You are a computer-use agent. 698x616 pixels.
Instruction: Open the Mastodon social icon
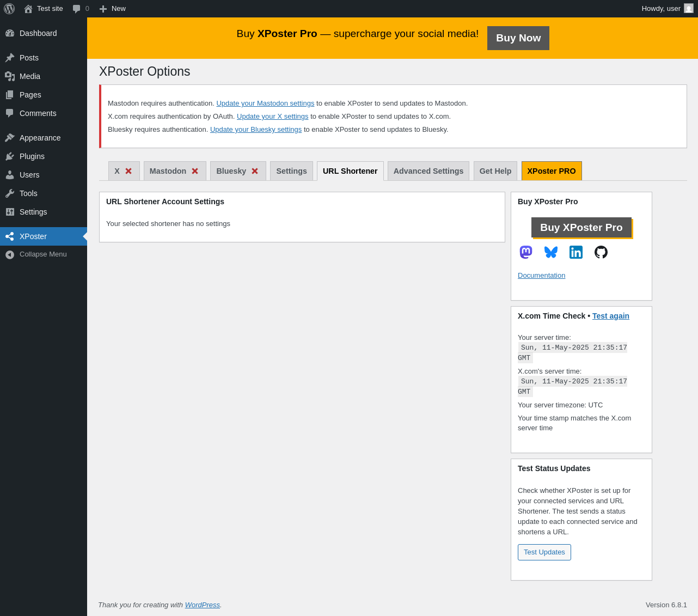pos(526,252)
